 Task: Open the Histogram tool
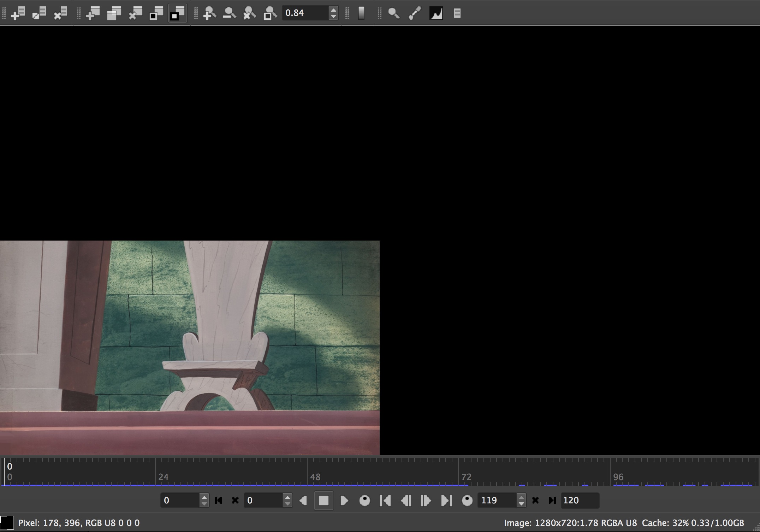pyautogui.click(x=436, y=13)
